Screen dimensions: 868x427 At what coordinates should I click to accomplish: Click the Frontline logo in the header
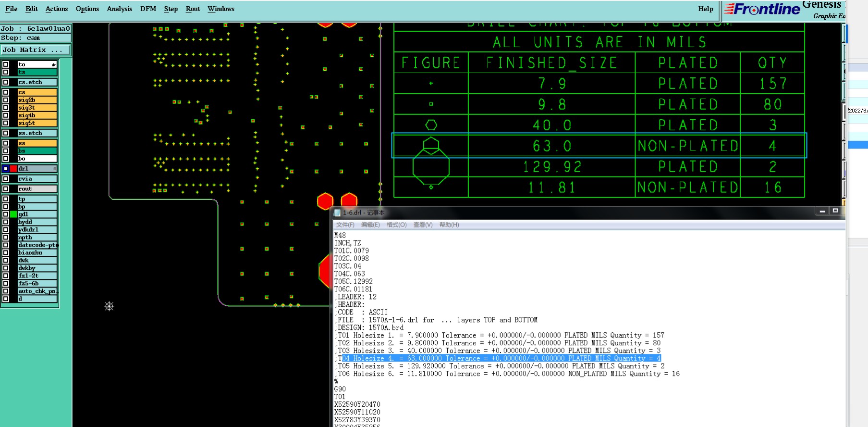tap(762, 9)
